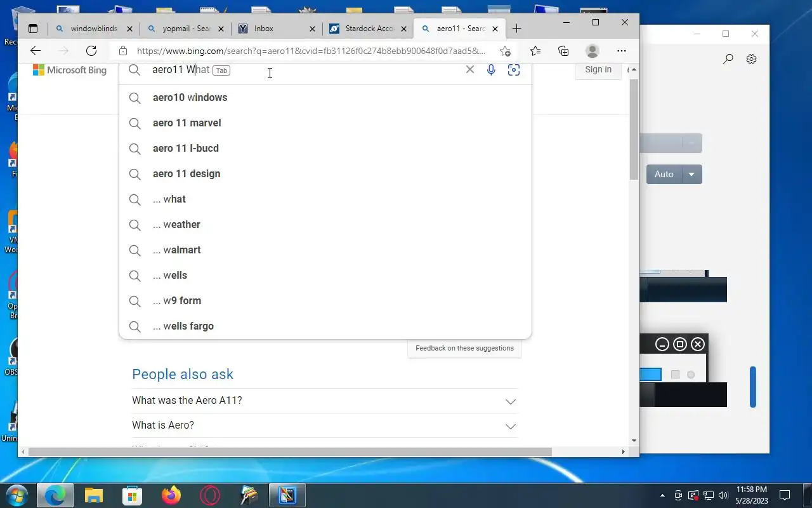Click the browser address bar URL
The image size is (812, 508).
click(x=311, y=51)
